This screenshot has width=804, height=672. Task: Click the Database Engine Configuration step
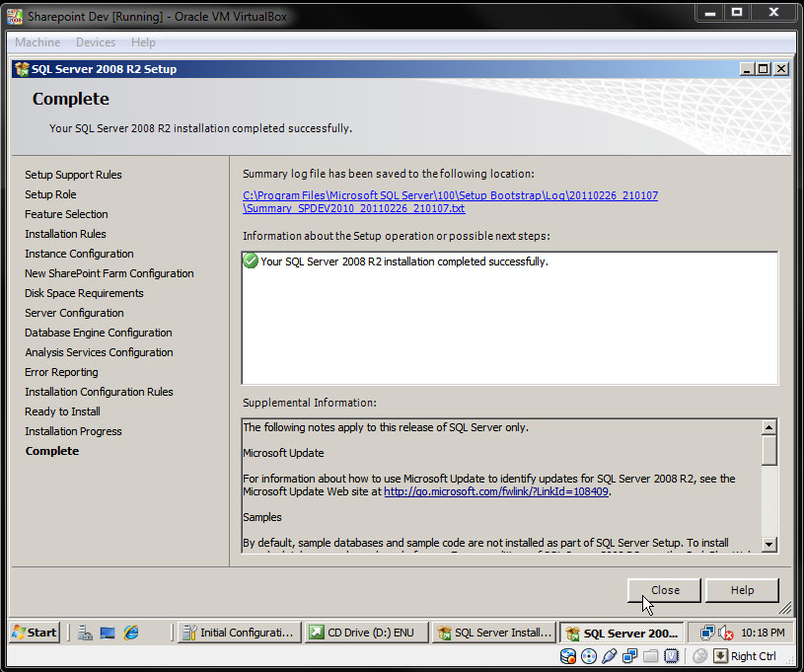coord(99,333)
